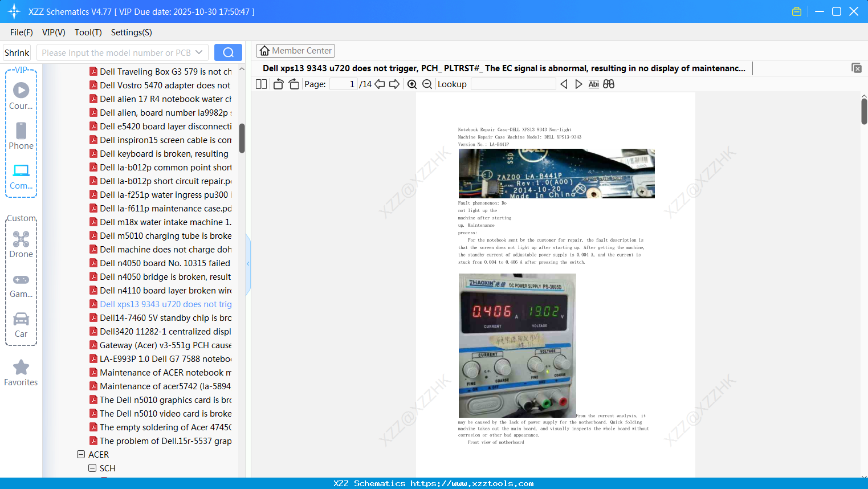The image size is (868, 489).
Task: Click the file tree scroll-up arrow
Action: point(242,69)
